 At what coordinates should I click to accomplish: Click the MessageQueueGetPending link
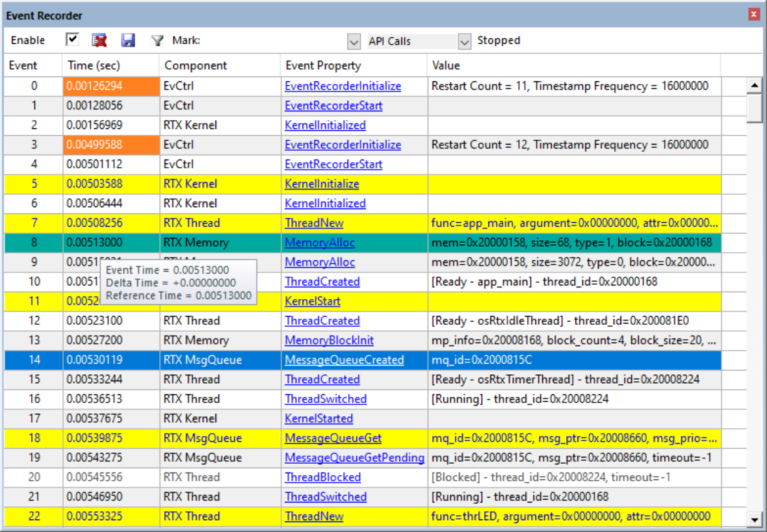click(x=354, y=458)
